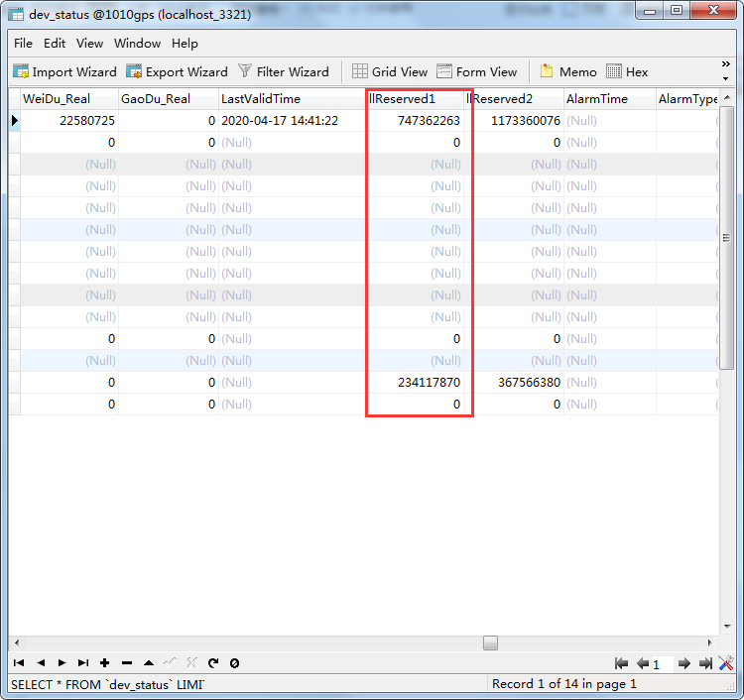Screen dimensions: 744x700
Task: Open the View menu
Action: 89,44
